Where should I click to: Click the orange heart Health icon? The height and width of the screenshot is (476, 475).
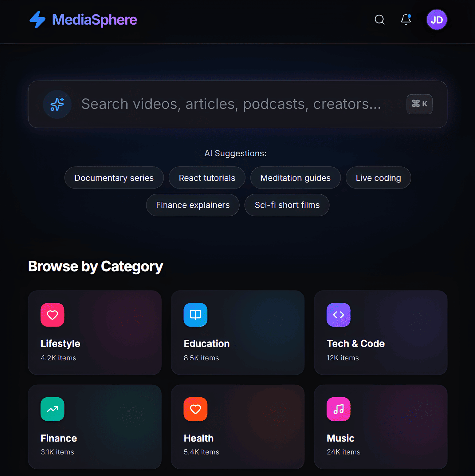(x=195, y=409)
